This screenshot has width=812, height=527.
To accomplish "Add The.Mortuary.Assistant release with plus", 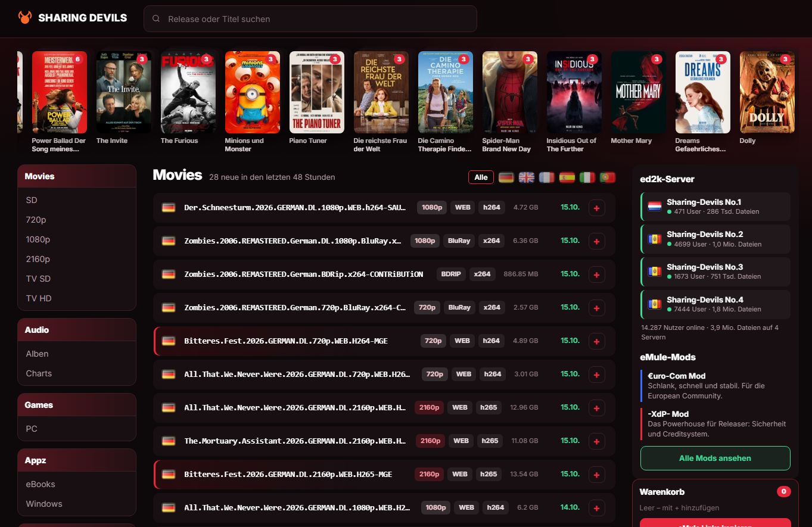I will (597, 441).
